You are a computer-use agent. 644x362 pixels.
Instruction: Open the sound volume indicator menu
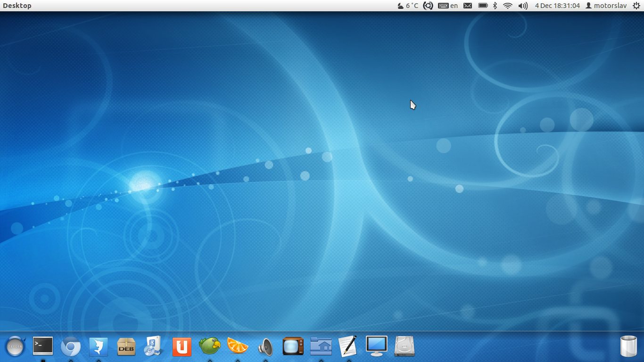click(x=523, y=6)
